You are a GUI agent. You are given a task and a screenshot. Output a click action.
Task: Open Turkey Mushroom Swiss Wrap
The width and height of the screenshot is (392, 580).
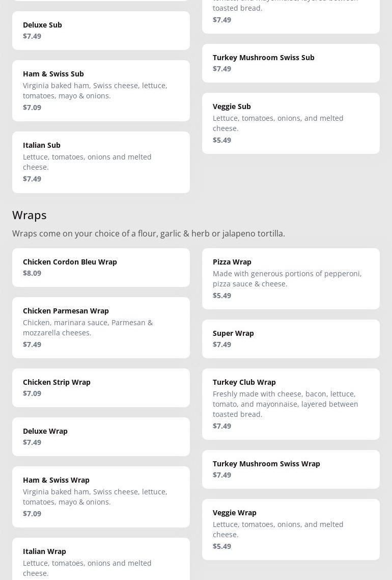(x=291, y=469)
